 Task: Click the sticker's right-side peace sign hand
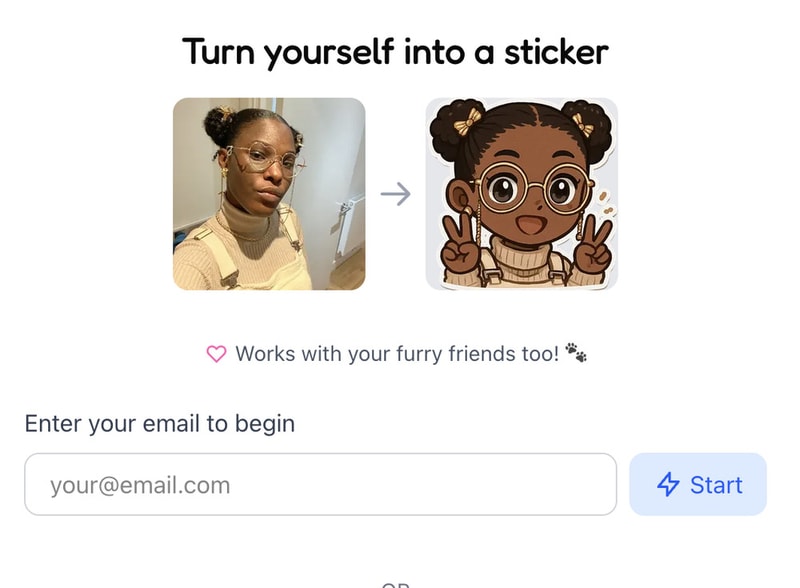point(593,243)
